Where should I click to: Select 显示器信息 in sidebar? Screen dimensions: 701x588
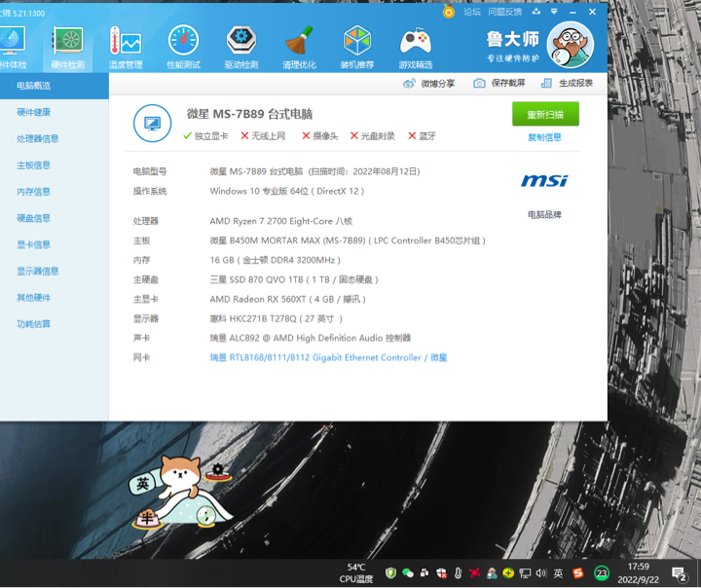click(x=38, y=271)
